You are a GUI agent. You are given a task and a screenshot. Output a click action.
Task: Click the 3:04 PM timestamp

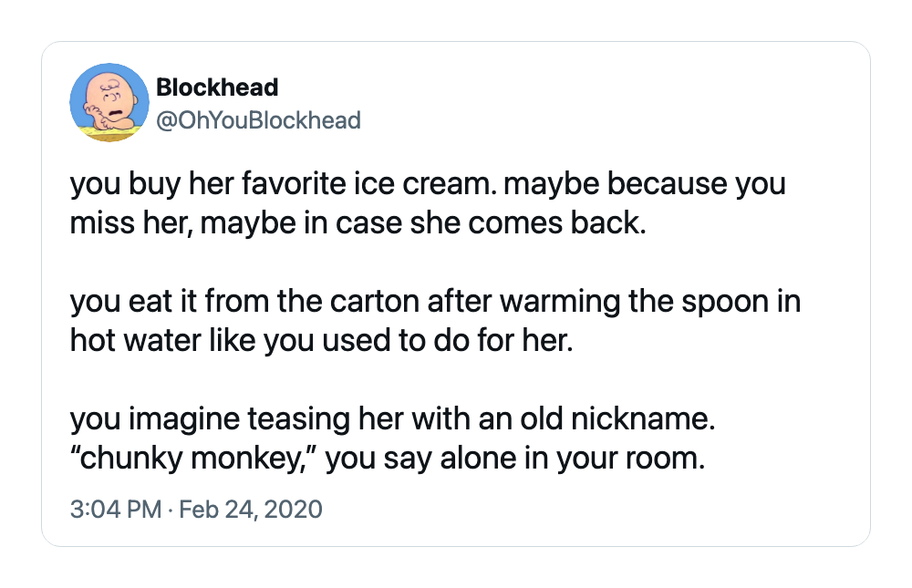point(115,510)
